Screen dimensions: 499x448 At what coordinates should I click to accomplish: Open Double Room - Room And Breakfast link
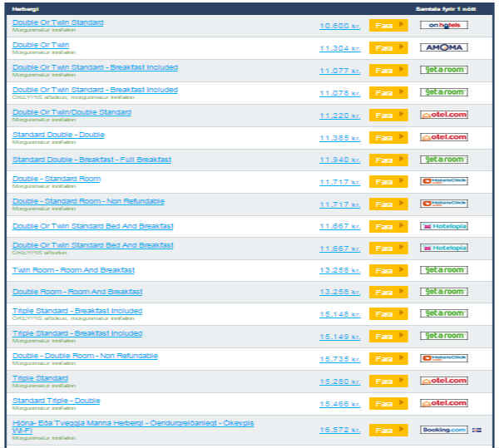(x=77, y=292)
